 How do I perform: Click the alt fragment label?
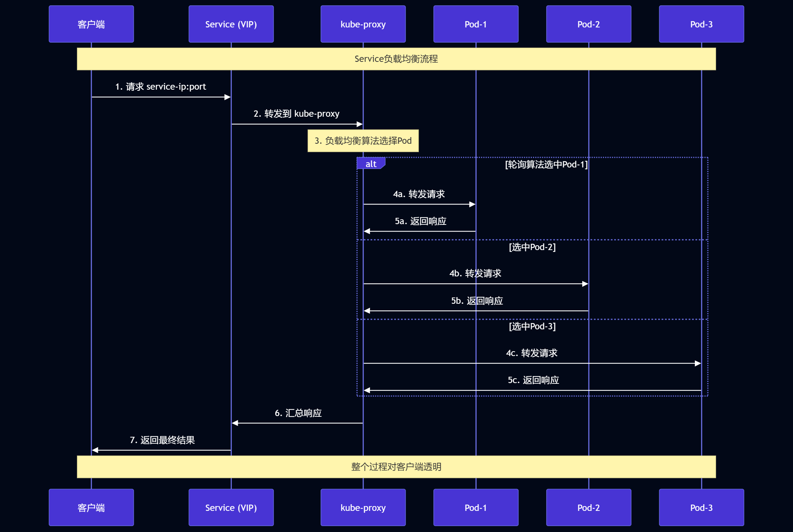point(371,164)
